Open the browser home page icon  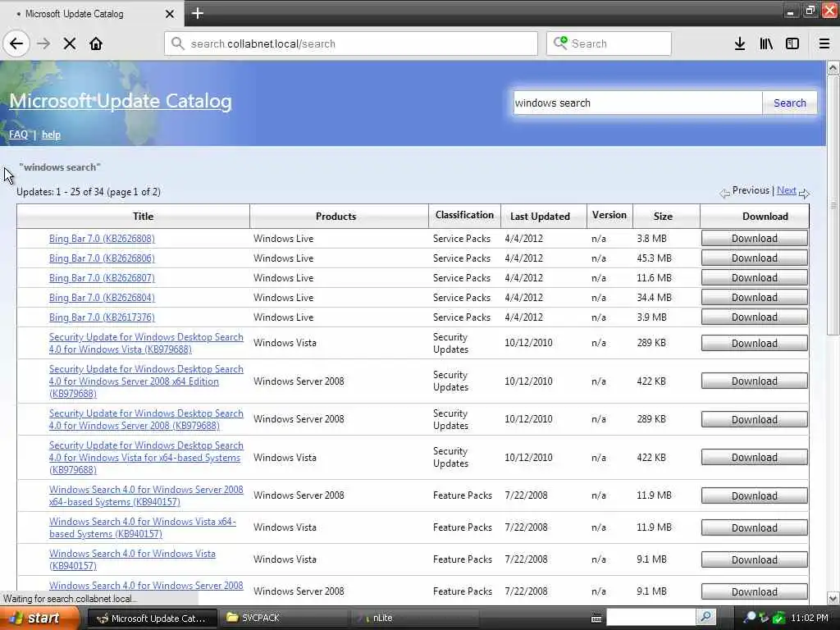click(x=96, y=43)
